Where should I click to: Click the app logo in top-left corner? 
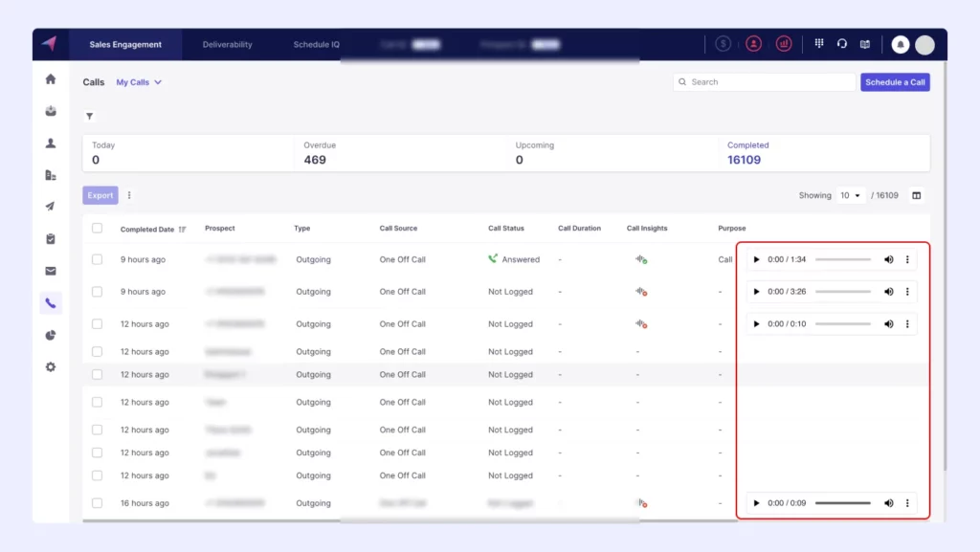(x=50, y=43)
